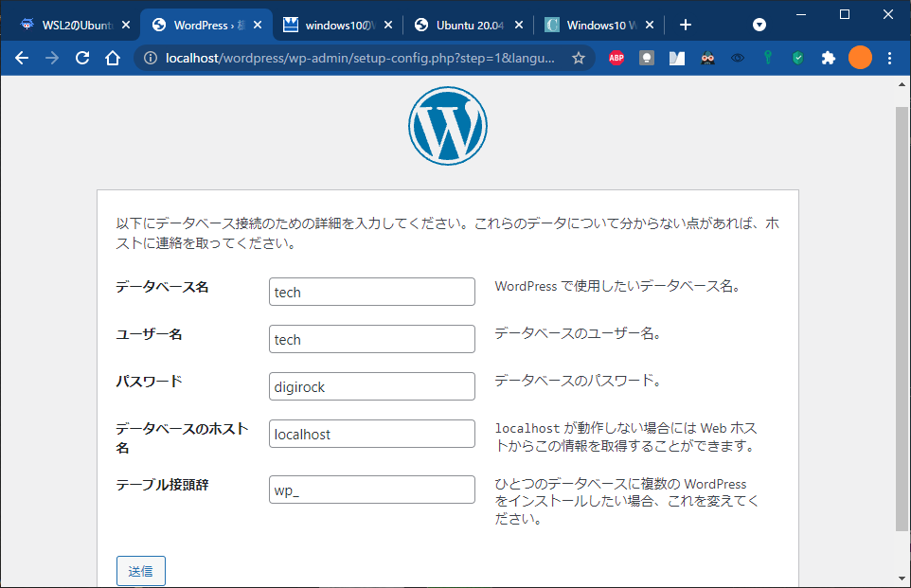Click the gray square extension icon next to ABP

647,58
